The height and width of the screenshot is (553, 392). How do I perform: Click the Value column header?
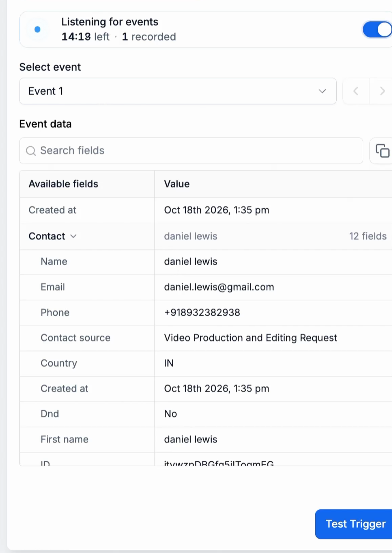click(x=177, y=184)
